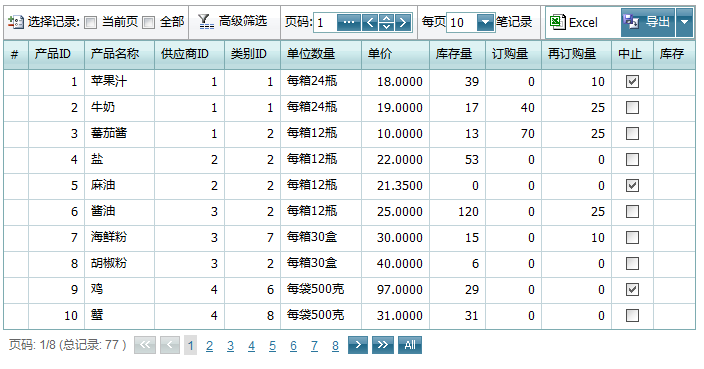Click 每袋500克 cell in 蟹 row
704x369 pixels.
(x=321, y=316)
